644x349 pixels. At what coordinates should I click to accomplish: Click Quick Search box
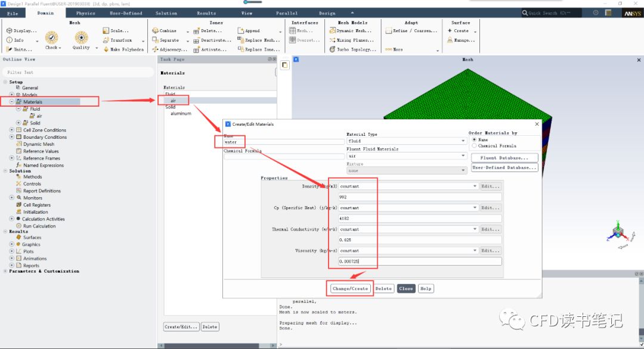(551, 13)
